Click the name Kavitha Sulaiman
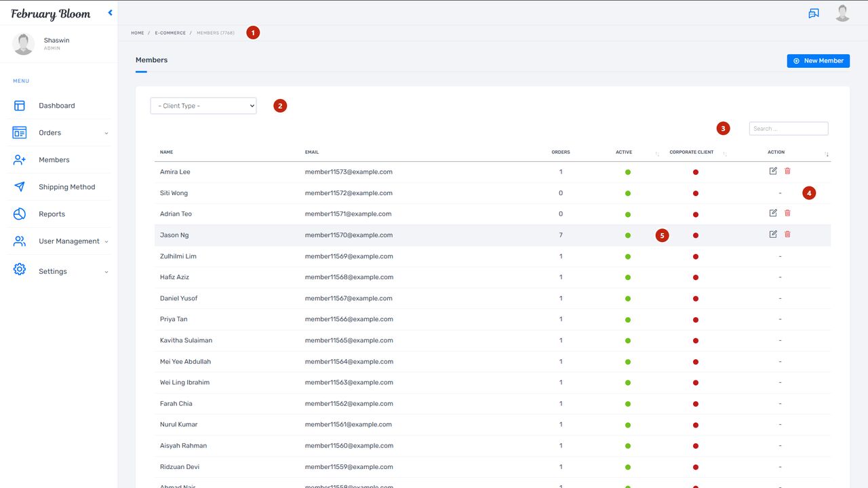The image size is (868, 488). click(186, 340)
